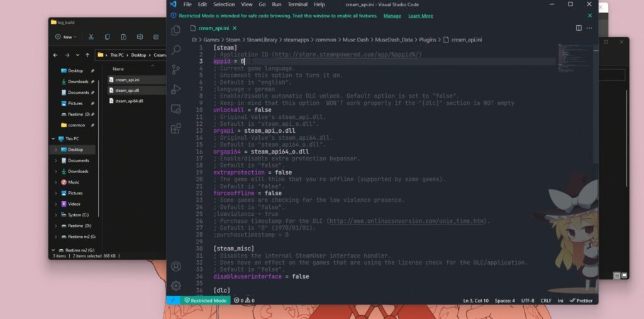Select steam_api64.dll in File Explorer

click(129, 101)
